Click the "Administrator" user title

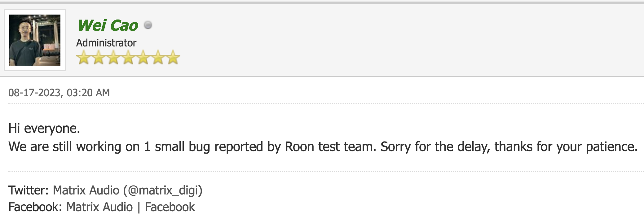(x=106, y=43)
